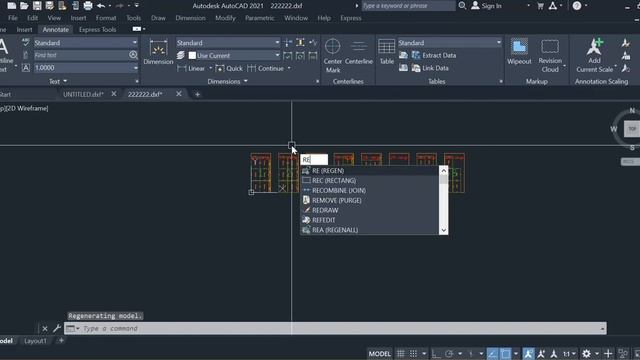640x360 pixels.
Task: Click the Continue dimension button
Action: point(266,68)
